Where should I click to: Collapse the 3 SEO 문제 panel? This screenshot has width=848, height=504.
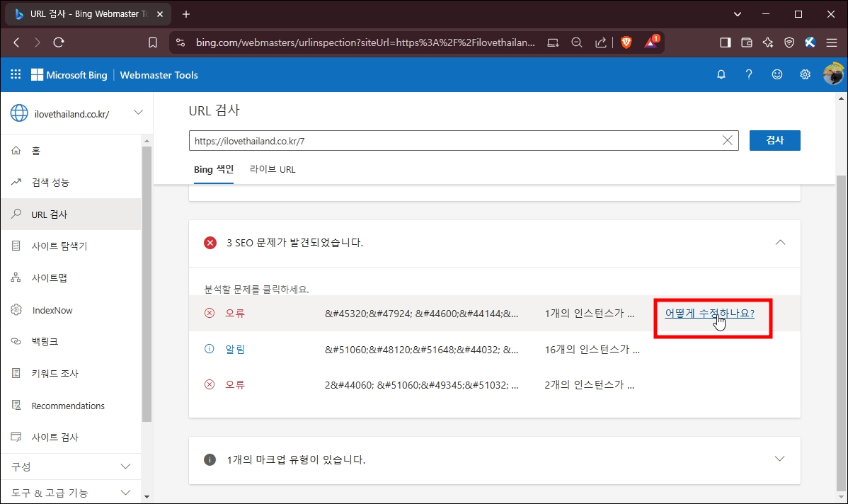[780, 243]
